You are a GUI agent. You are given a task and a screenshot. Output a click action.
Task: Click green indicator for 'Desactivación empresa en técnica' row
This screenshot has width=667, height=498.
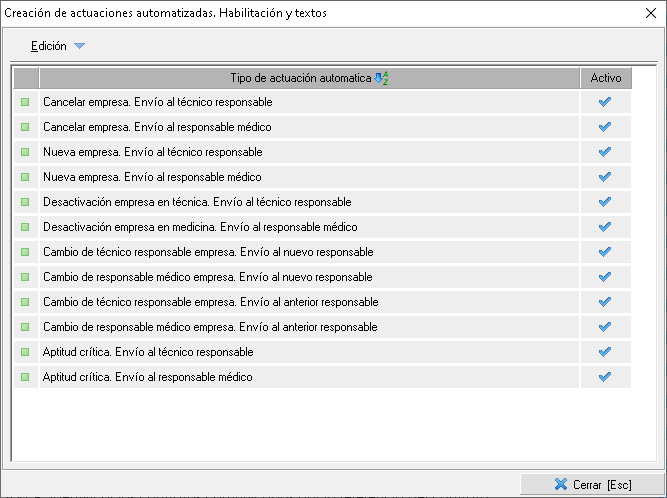[25, 202]
